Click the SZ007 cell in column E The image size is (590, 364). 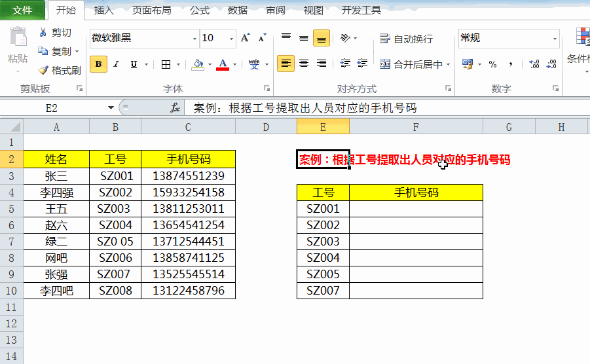coord(323,291)
